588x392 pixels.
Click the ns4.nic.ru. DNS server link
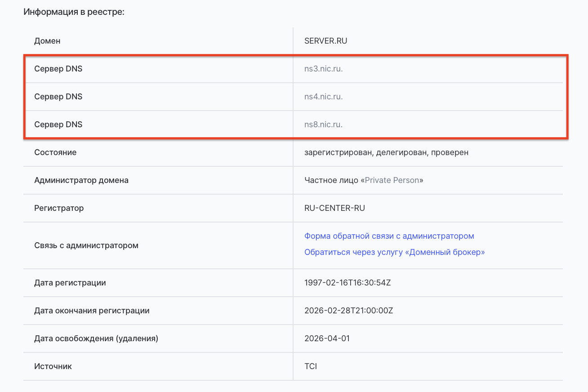[x=323, y=97]
